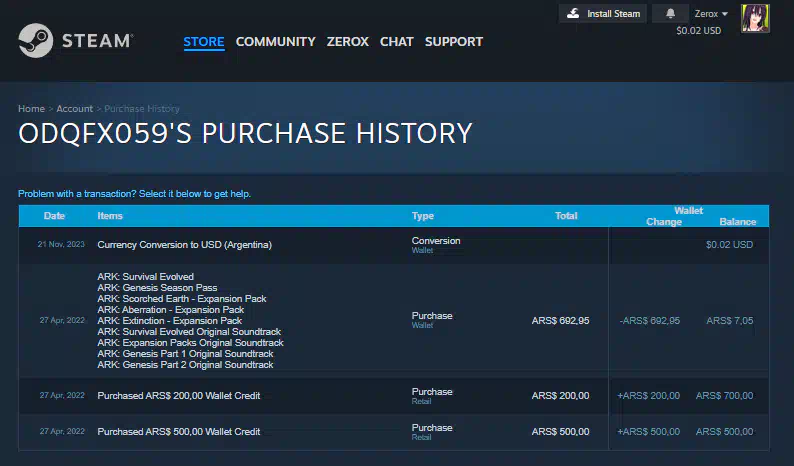Go to CHAT
This screenshot has width=794, height=466.
[396, 42]
